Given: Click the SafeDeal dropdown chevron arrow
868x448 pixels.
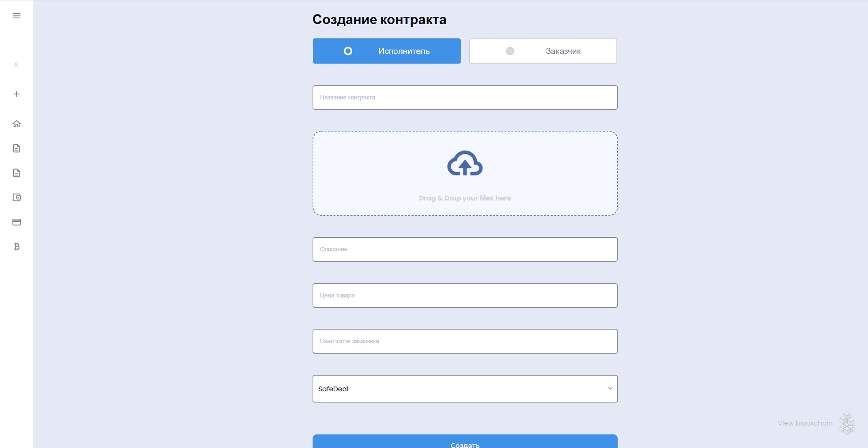Looking at the screenshot, I should click(x=610, y=389).
